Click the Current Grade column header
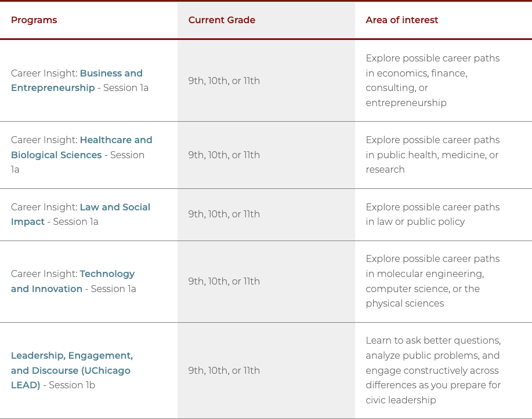The width and height of the screenshot is (532, 419). (222, 20)
